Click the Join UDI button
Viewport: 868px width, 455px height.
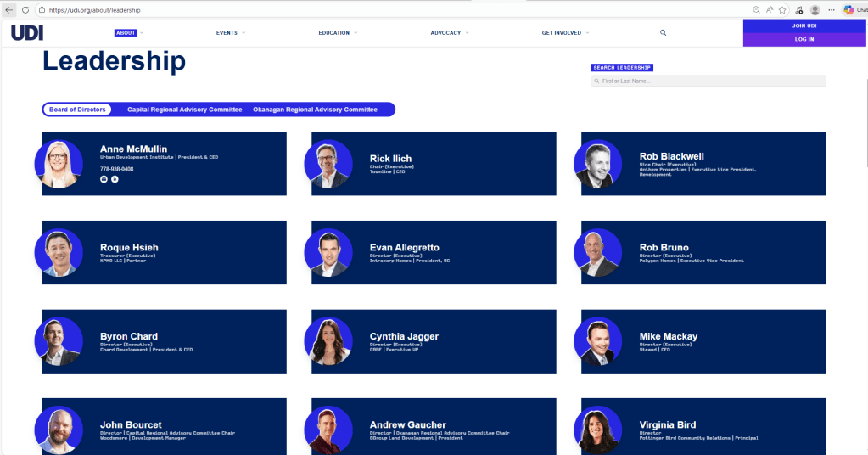click(804, 25)
